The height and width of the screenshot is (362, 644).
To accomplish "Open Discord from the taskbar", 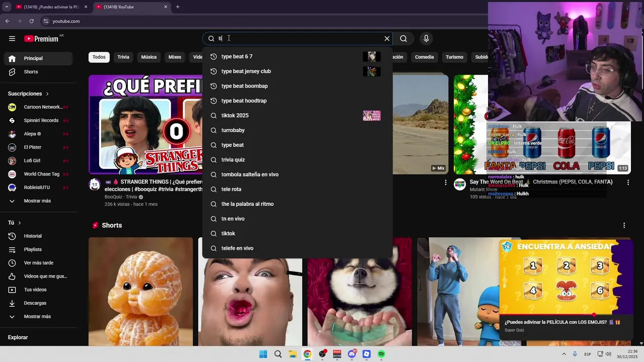I will [352, 354].
